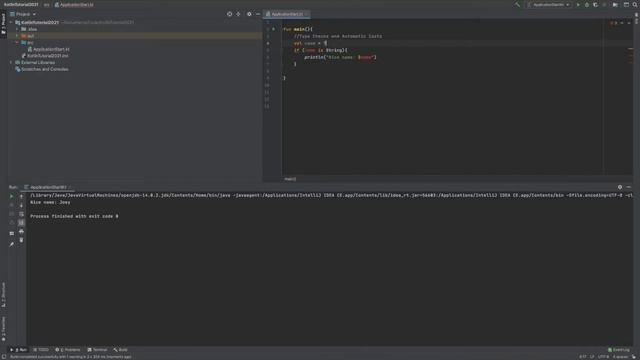Select the .iml file in project tree
The image size is (640, 360).
(45, 56)
